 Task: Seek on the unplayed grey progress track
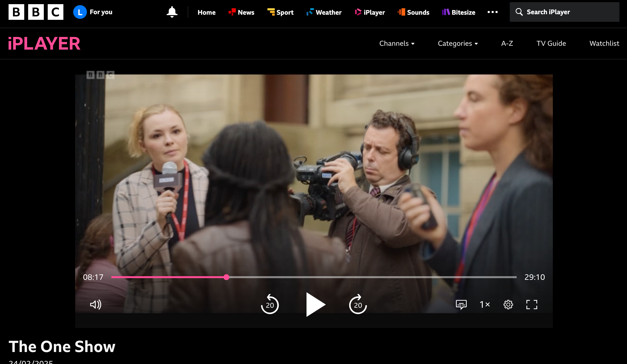pyautogui.click(x=373, y=277)
